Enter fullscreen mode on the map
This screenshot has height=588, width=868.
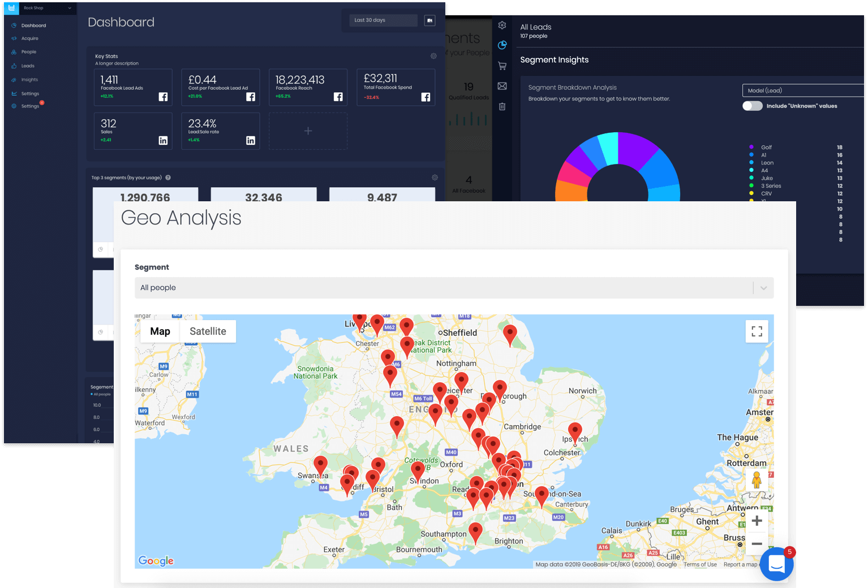click(x=757, y=331)
